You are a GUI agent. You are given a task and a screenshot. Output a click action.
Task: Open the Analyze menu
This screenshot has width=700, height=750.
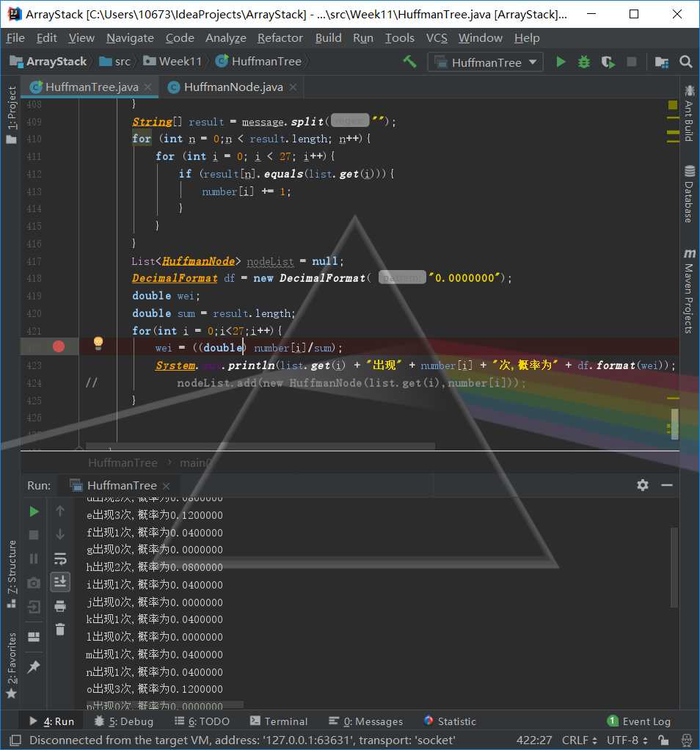pyautogui.click(x=226, y=37)
